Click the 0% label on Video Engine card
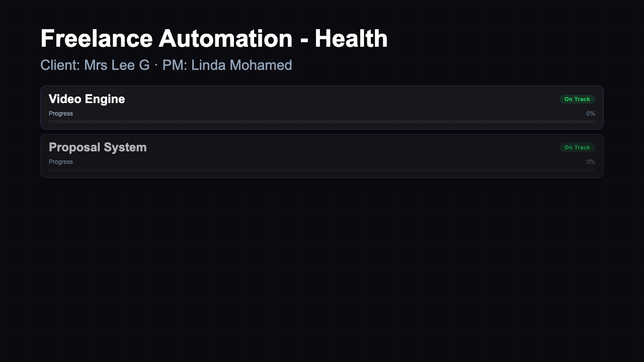The height and width of the screenshot is (362, 644). tap(590, 114)
